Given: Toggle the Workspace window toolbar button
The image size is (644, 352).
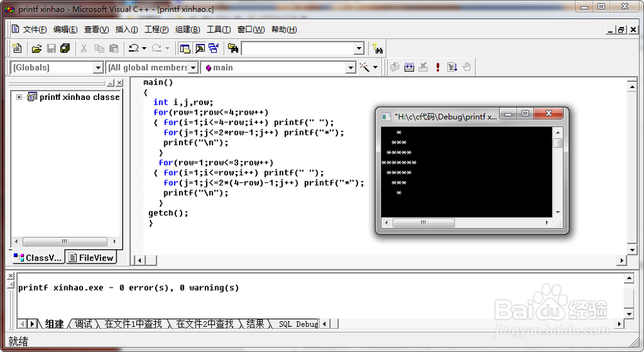Looking at the screenshot, I should point(185,48).
